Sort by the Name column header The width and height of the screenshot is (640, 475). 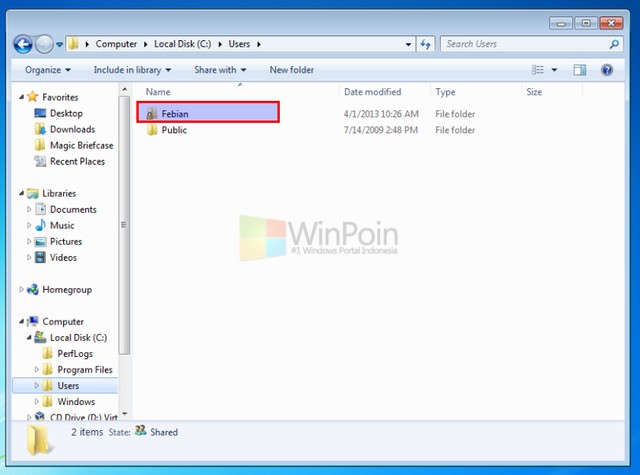158,92
